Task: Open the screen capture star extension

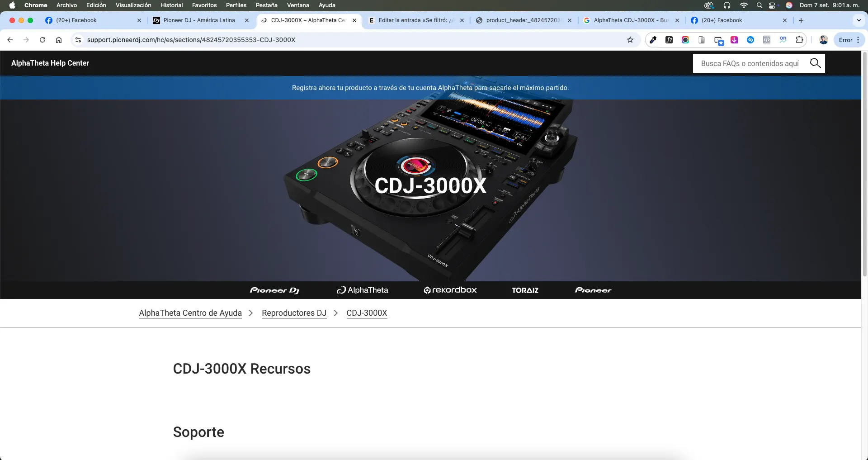Action: point(719,41)
